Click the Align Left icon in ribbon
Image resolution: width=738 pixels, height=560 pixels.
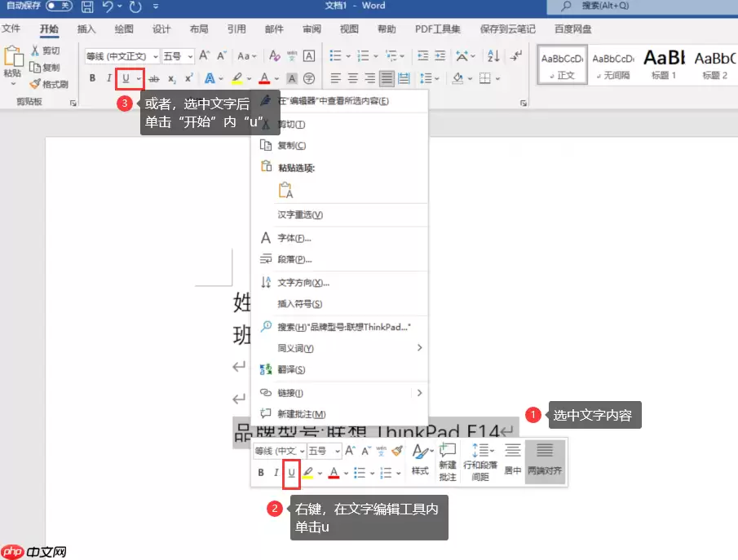336,78
